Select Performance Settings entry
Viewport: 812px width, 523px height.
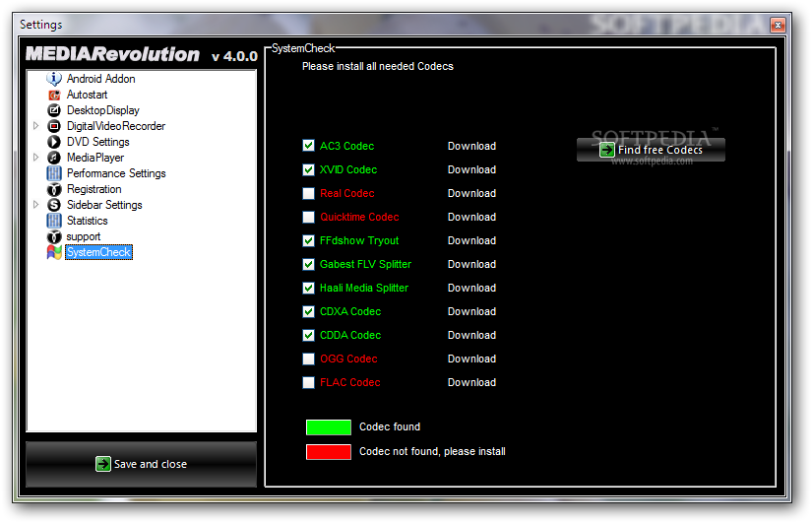click(116, 173)
